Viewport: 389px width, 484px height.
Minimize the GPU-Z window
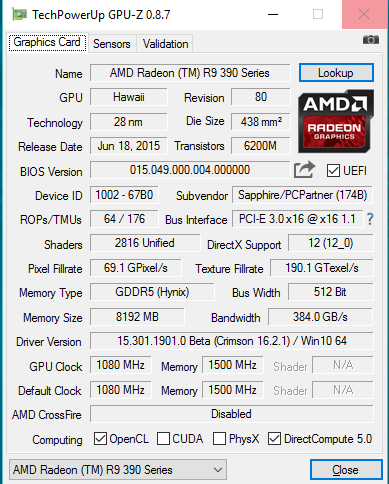coord(273,14)
